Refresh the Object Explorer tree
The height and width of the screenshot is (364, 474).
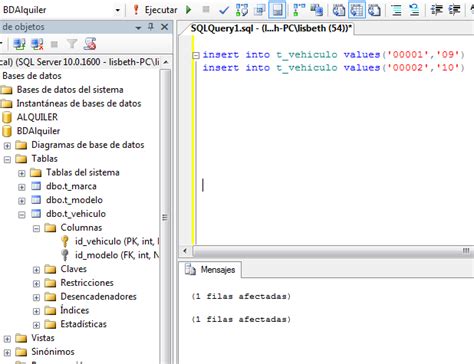point(90,44)
